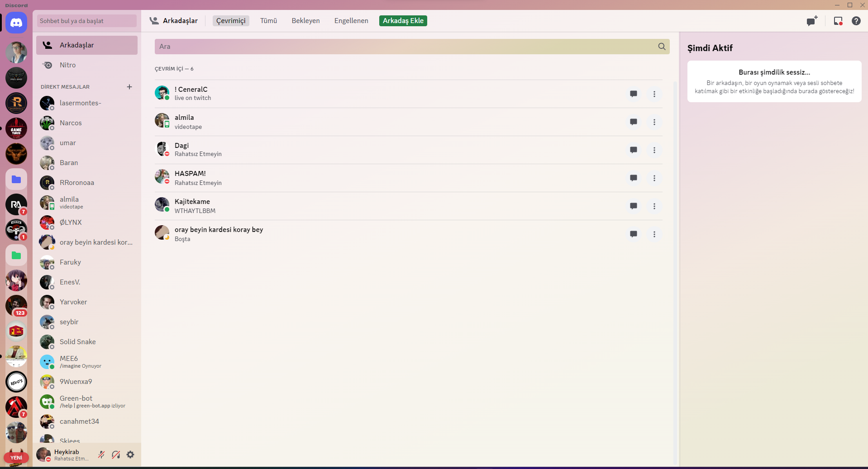This screenshot has width=868, height=469.
Task: Open Discord home direct messages icon
Action: [16, 23]
